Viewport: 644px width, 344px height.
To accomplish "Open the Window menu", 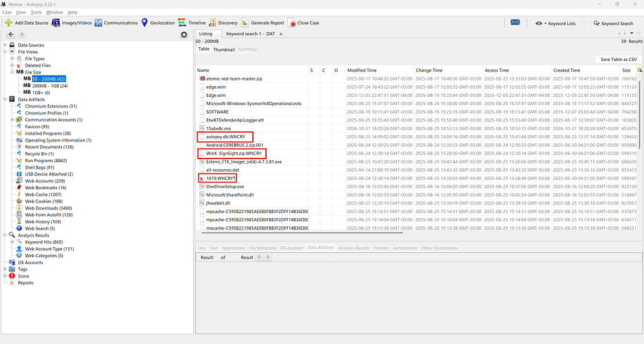I will pyautogui.click(x=54, y=13).
